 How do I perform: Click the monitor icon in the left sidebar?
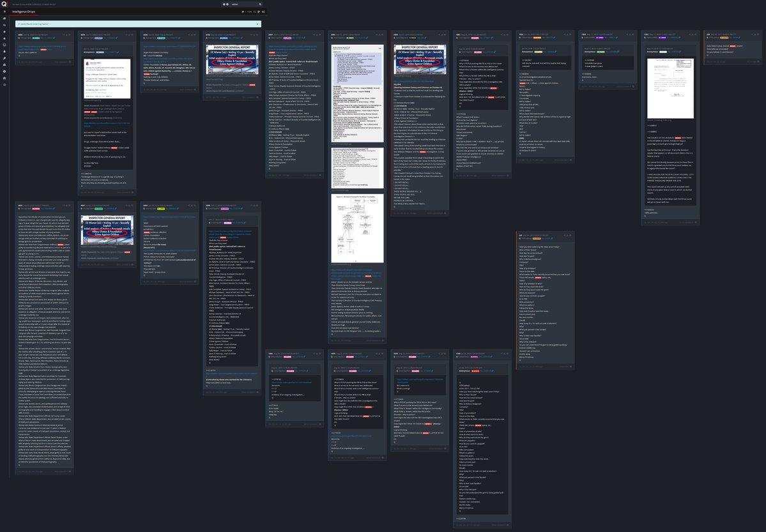[4, 45]
